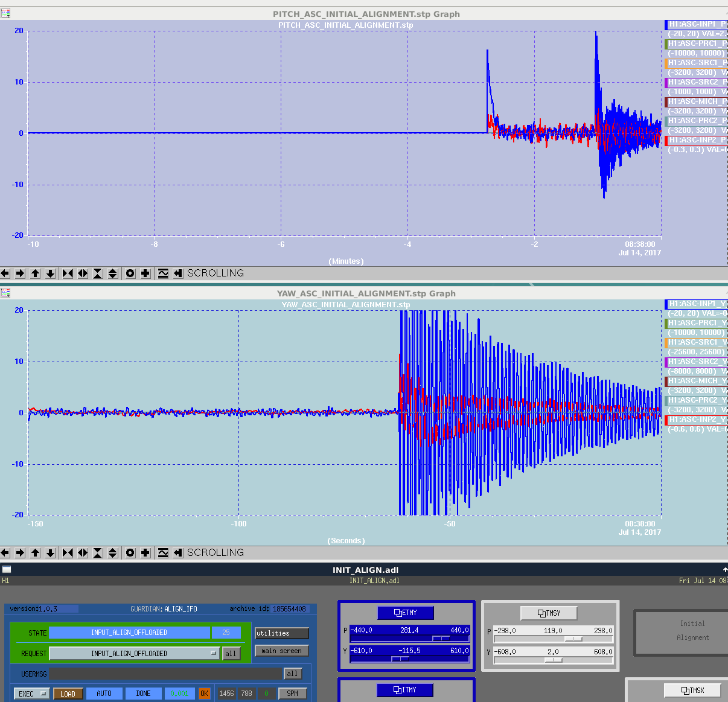Image resolution: width=728 pixels, height=702 pixels.
Task: Open INIT_ALIGN.adl window menu button
Action: (7, 569)
